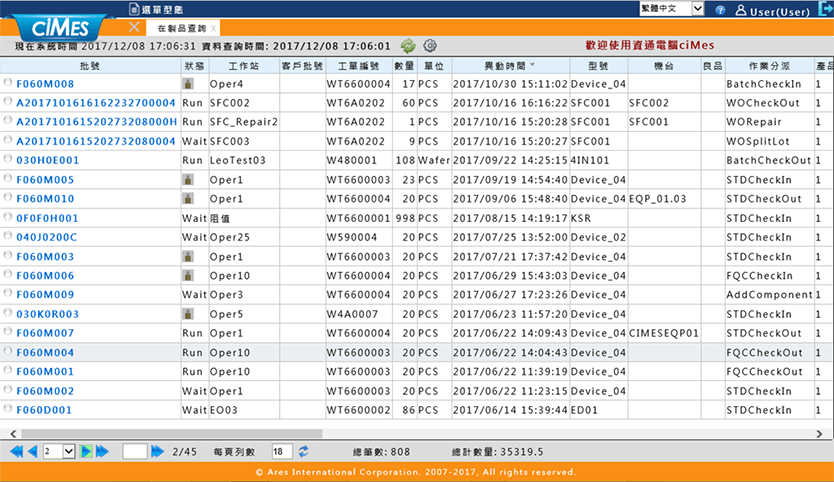Click the X icon beside CiMES logo
The height and width of the screenshot is (482, 834).
pyautogui.click(x=134, y=27)
